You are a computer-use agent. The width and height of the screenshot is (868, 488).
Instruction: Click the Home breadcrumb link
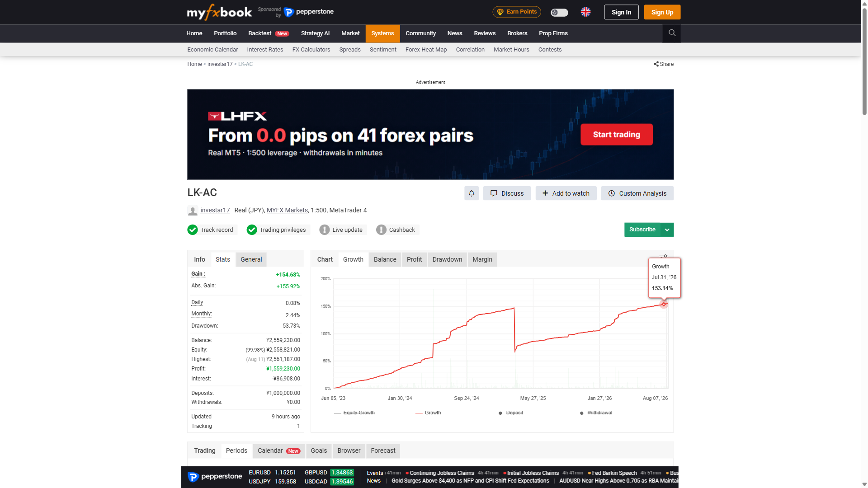(x=195, y=64)
